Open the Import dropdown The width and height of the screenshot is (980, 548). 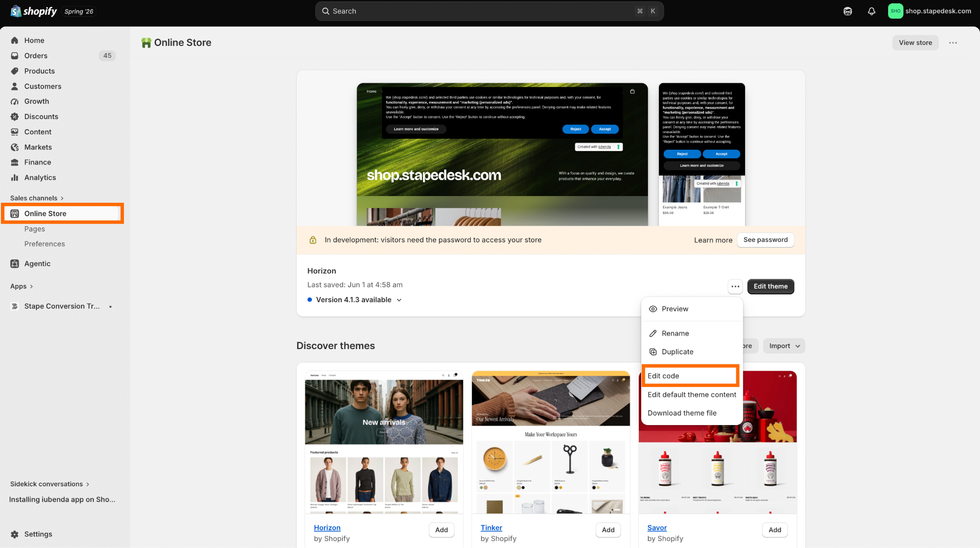[x=784, y=346]
